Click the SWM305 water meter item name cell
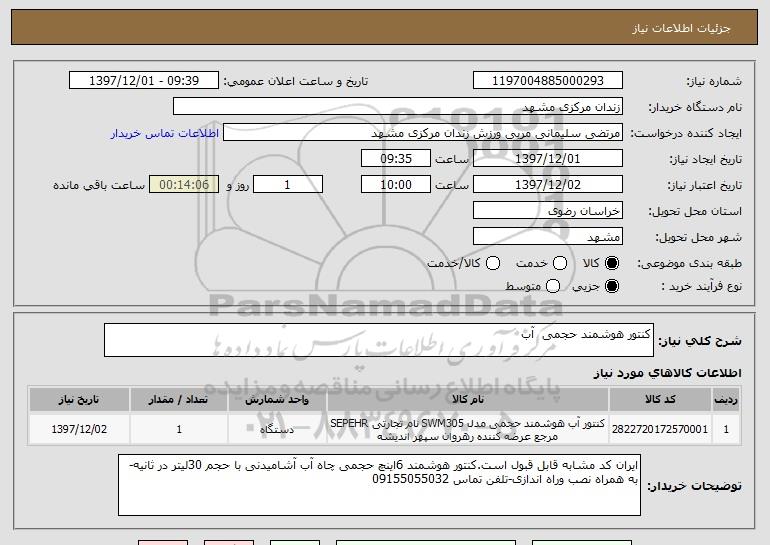770x545 pixels. coord(468,429)
